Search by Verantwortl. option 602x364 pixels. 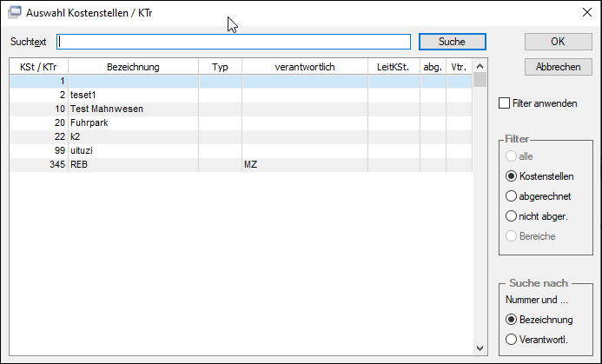click(511, 340)
